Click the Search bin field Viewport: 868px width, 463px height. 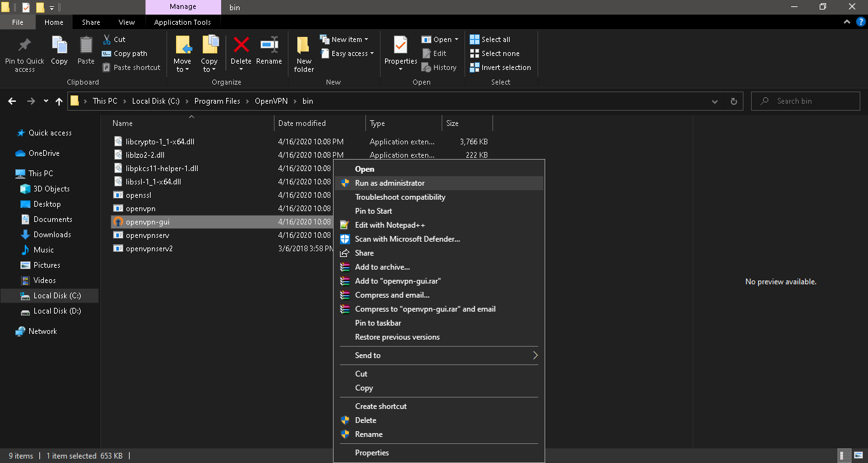(806, 101)
